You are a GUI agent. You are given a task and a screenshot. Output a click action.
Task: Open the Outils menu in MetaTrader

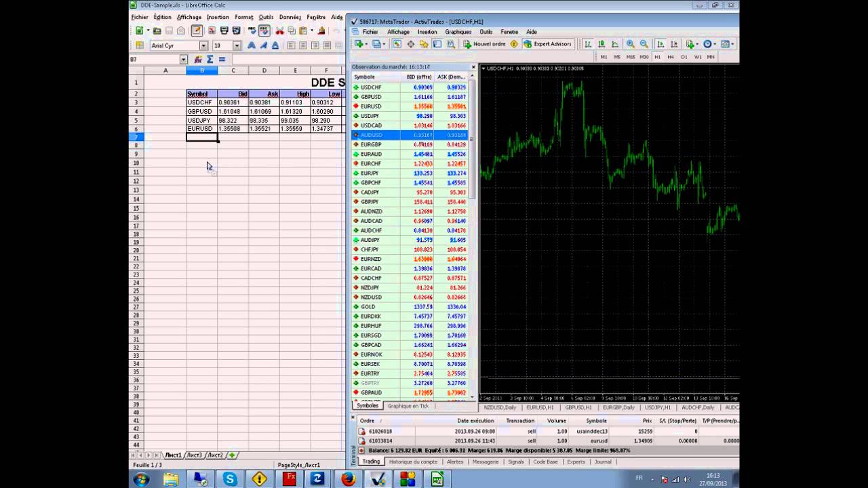click(x=486, y=32)
